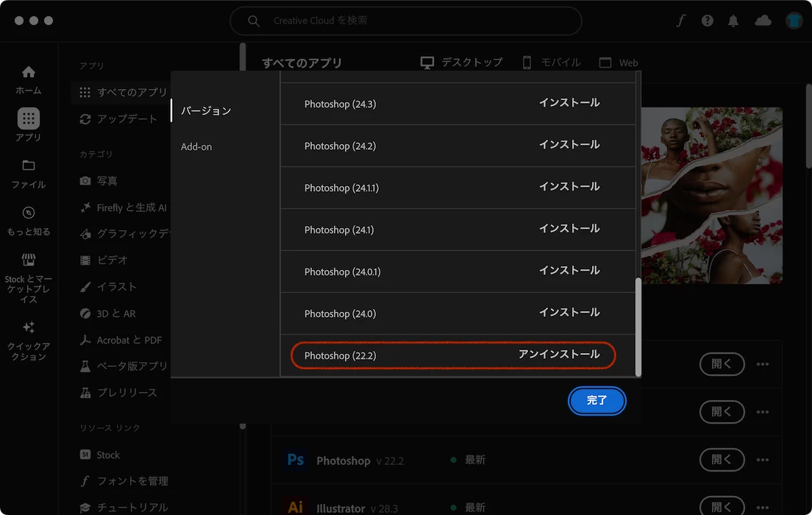Viewport: 812px width, 515px height.
Task: Select プレリリース category
Action: click(118, 393)
